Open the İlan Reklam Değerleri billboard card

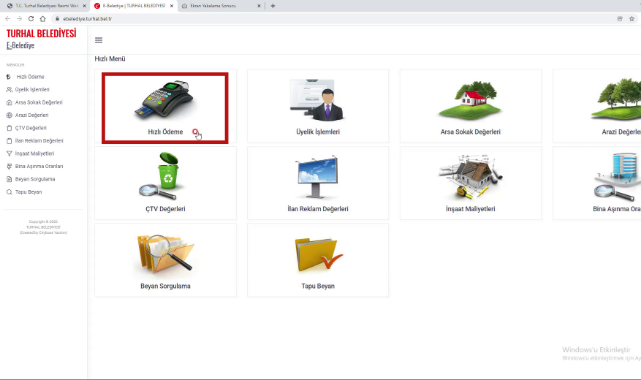[318, 183]
